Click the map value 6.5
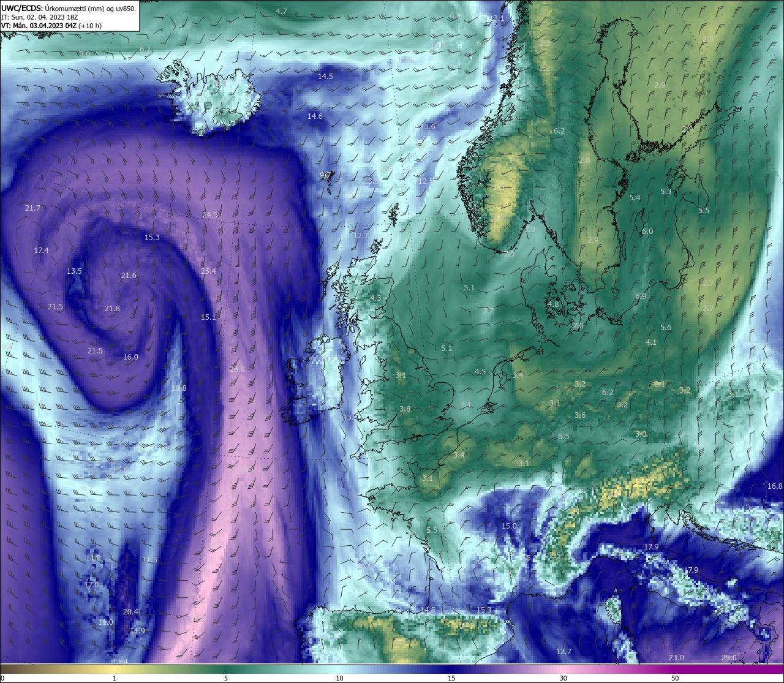Screen dimensions: 784x683 563,437
